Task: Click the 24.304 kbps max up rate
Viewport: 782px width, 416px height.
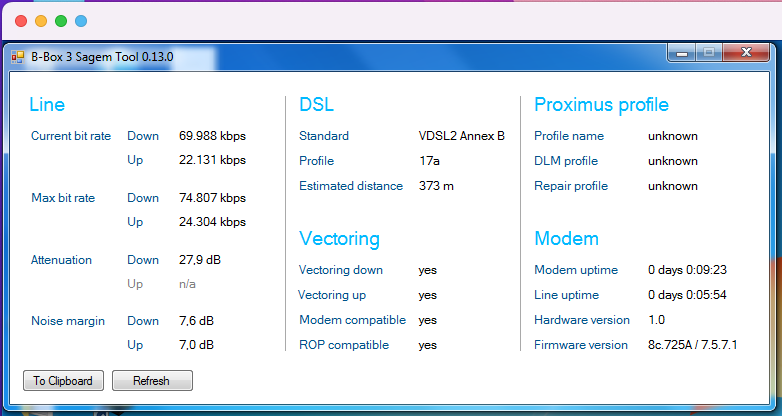Action: click(212, 221)
